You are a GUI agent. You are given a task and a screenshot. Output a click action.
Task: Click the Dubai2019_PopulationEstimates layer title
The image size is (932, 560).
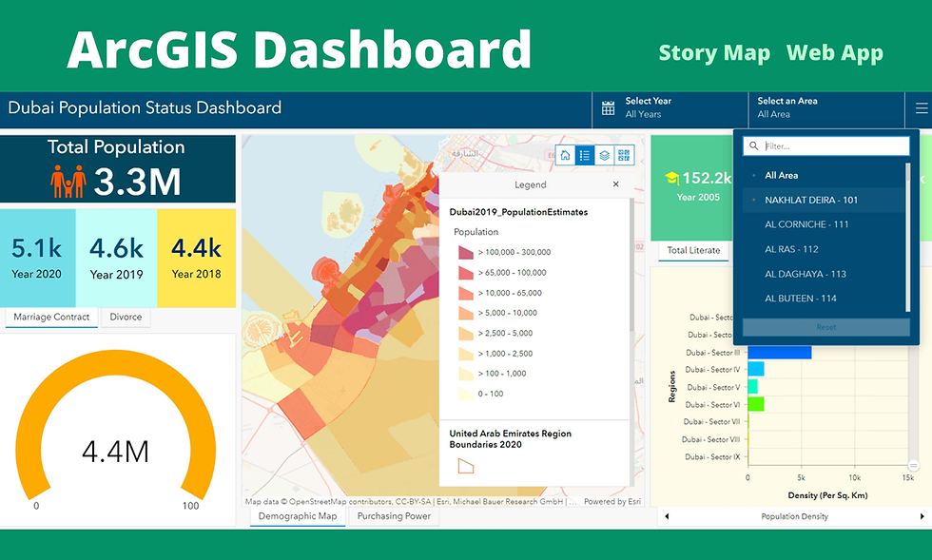(x=518, y=212)
